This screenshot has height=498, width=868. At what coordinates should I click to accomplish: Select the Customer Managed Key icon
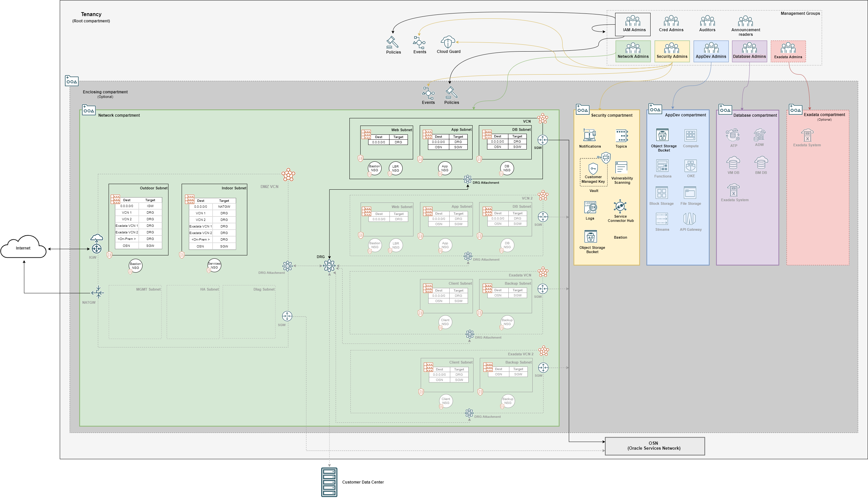pyautogui.click(x=593, y=169)
